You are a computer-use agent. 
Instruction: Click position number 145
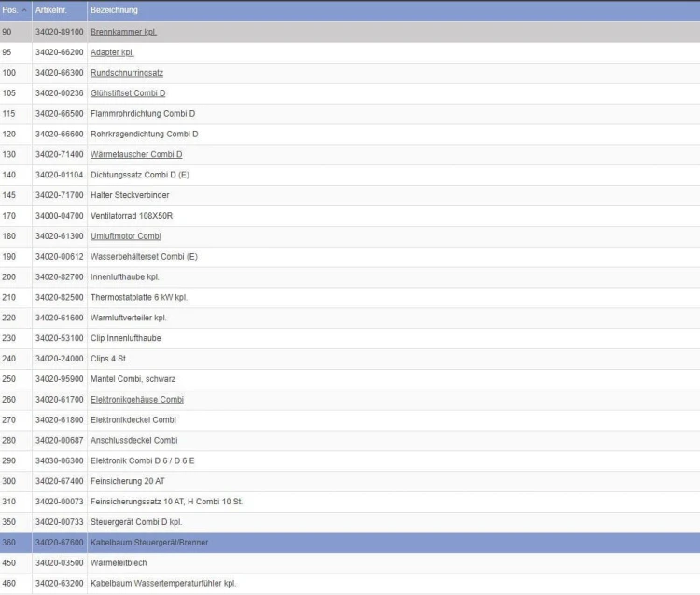[9, 195]
